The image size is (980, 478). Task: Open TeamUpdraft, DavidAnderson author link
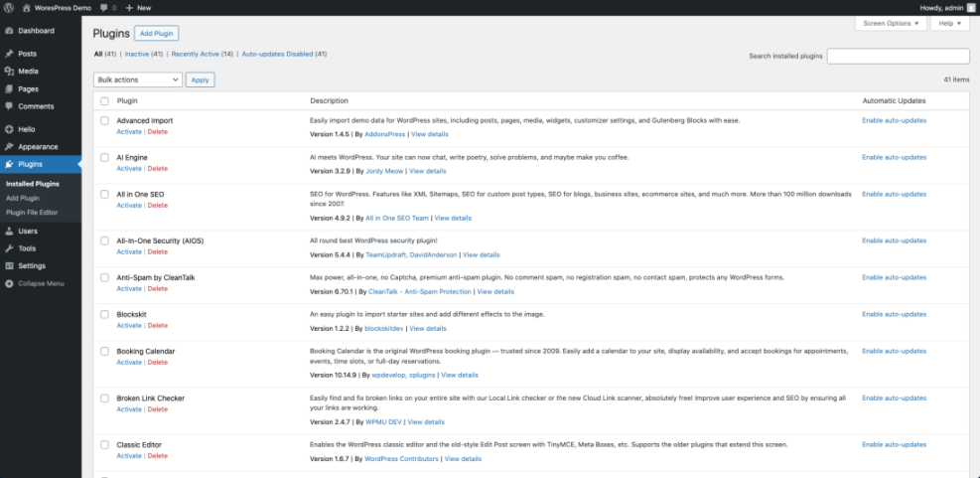[412, 255]
